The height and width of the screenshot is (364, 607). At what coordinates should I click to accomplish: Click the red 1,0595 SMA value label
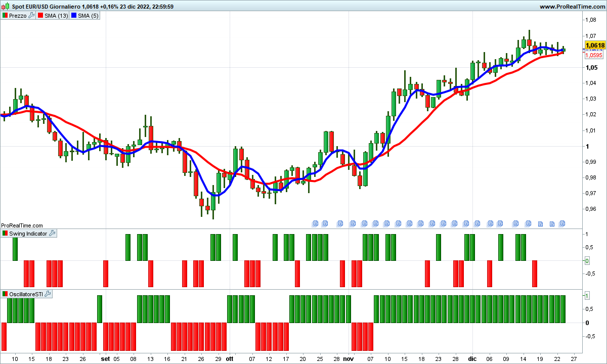tap(594, 55)
